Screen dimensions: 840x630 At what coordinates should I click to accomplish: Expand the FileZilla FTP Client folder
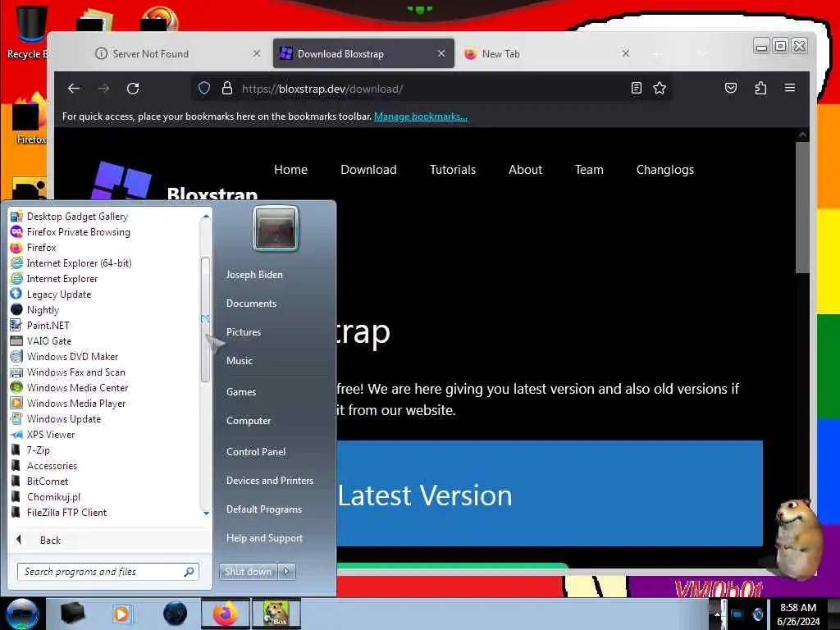(104, 512)
